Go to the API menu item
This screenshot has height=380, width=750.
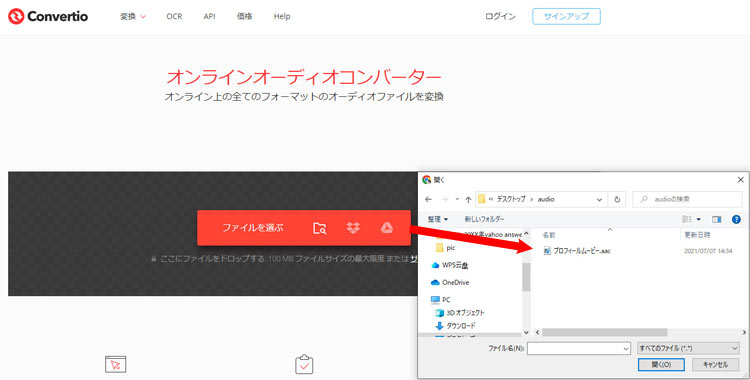pyautogui.click(x=210, y=16)
